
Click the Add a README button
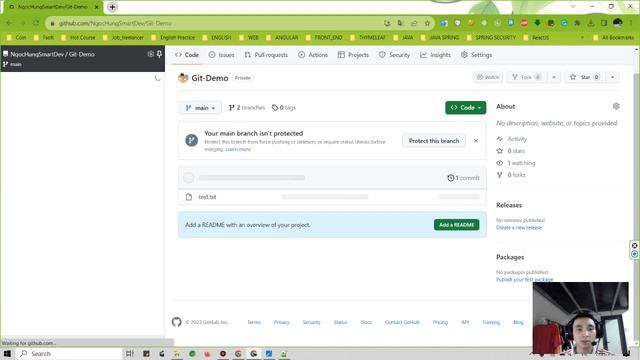coord(456,225)
